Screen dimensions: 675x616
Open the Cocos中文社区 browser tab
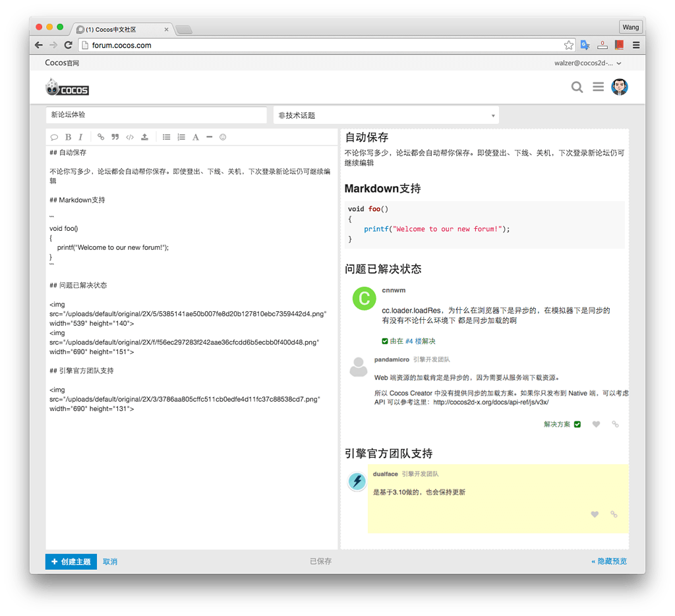tap(112, 29)
